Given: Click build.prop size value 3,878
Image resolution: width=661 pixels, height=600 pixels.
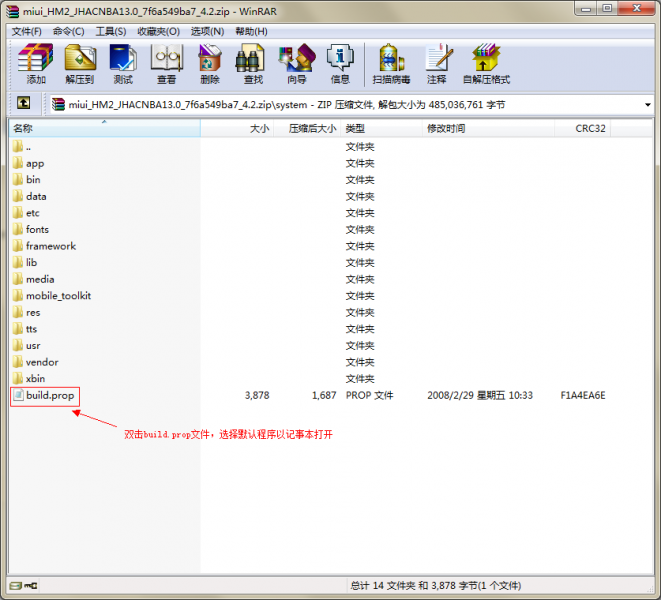Looking at the screenshot, I should click(x=257, y=395).
